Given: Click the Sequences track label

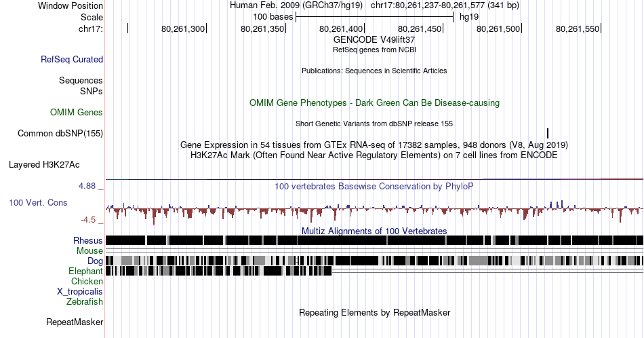Looking at the screenshot, I should pyautogui.click(x=81, y=80).
